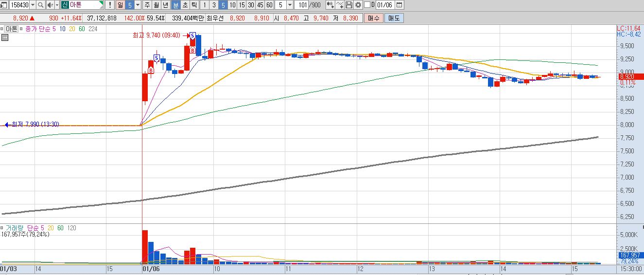This screenshot has height=275, width=644.
Task: Click the 거래량 단순 volume indicator label
Action: click(x=22, y=228)
